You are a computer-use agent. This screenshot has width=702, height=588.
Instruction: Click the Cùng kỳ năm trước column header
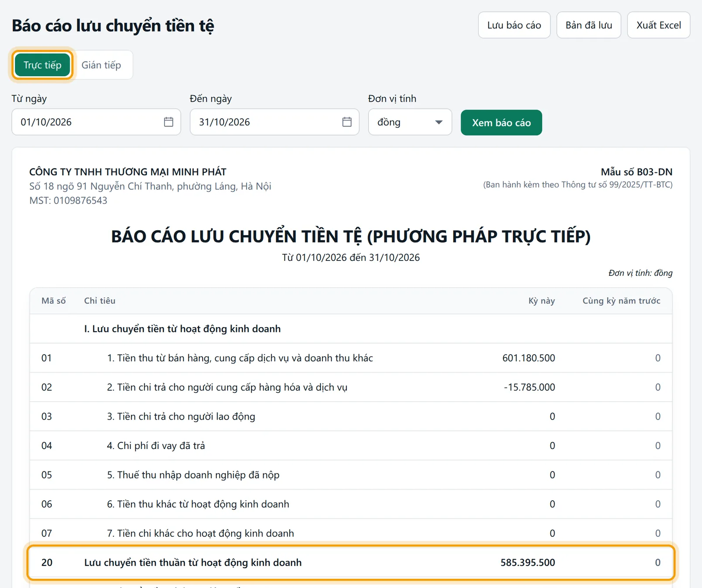(x=621, y=301)
